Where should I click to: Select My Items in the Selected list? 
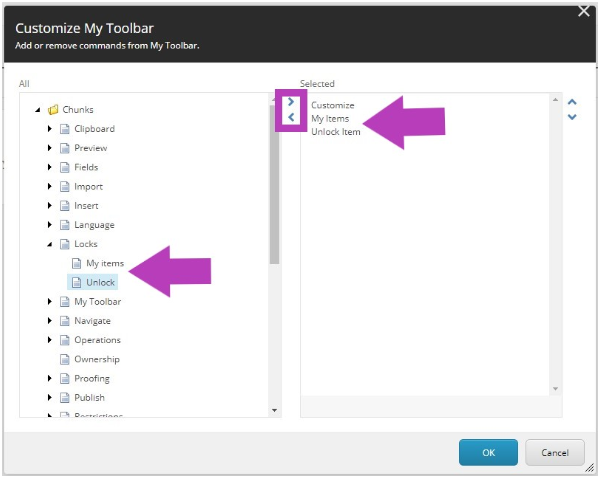pyautogui.click(x=330, y=119)
